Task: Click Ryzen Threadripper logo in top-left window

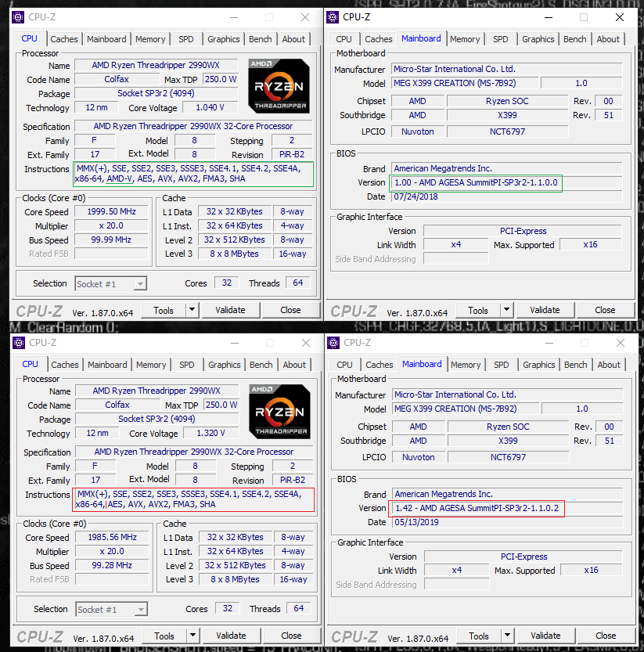Action: pos(279,86)
